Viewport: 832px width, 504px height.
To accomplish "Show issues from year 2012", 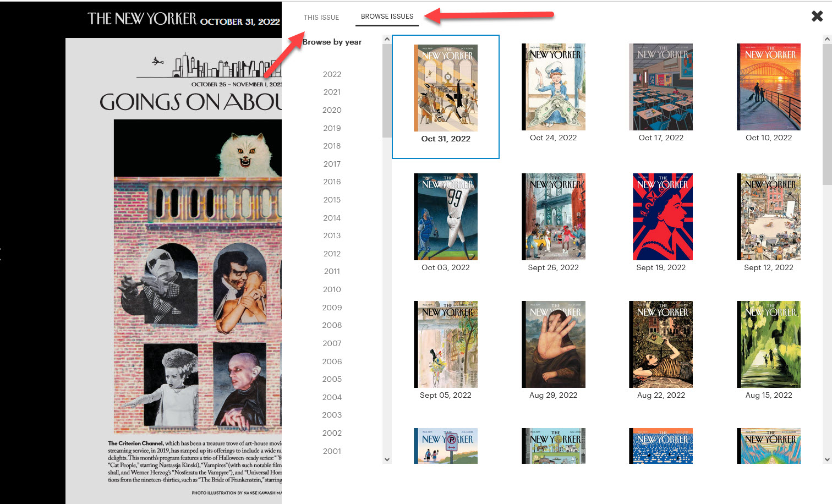I will pyautogui.click(x=332, y=254).
